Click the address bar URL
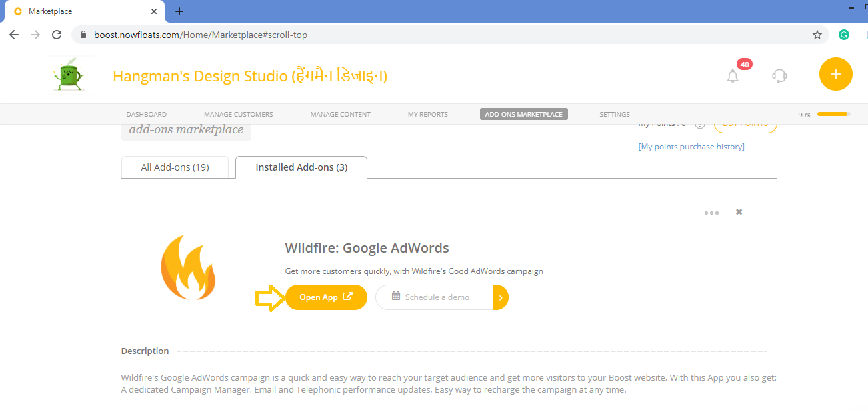 pos(201,35)
